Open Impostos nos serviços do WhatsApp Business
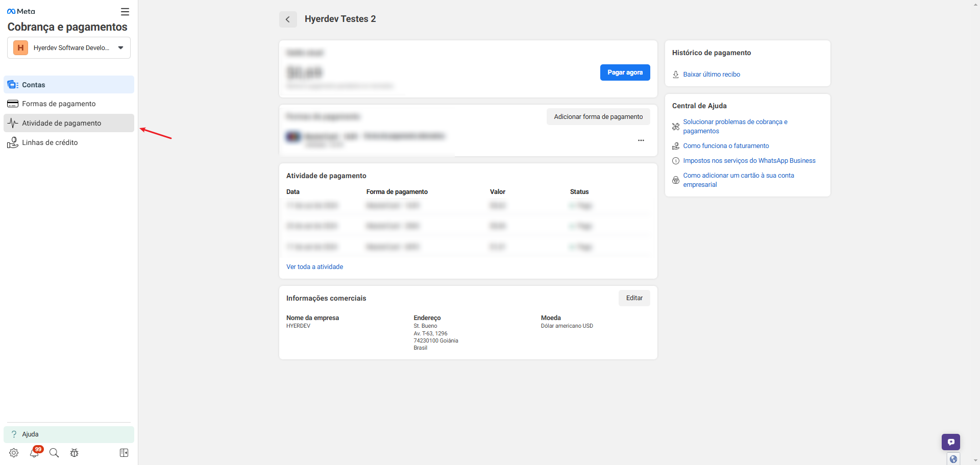Image resolution: width=980 pixels, height=465 pixels. pyautogui.click(x=749, y=161)
